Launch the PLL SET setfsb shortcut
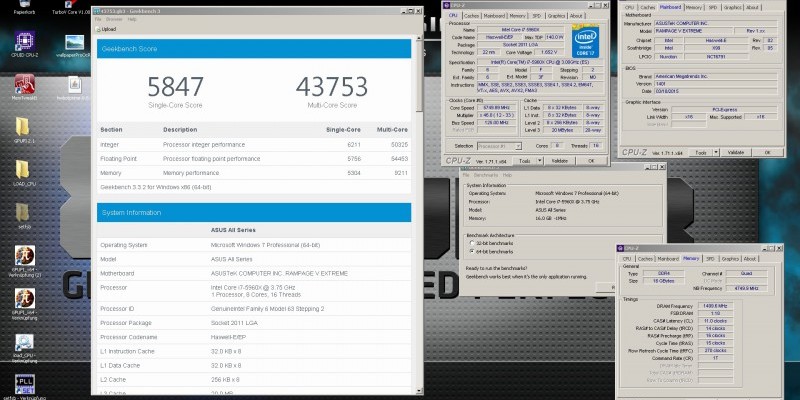The image size is (800, 400). pyautogui.click(x=24, y=387)
